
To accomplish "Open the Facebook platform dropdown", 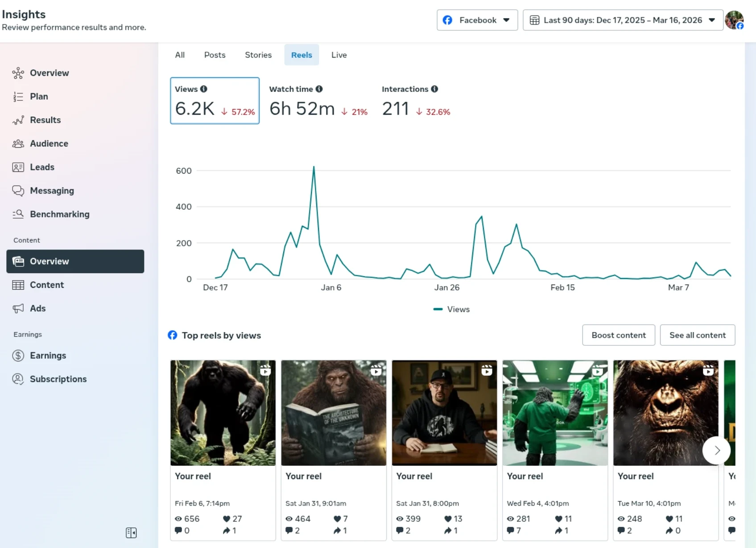I will point(477,20).
